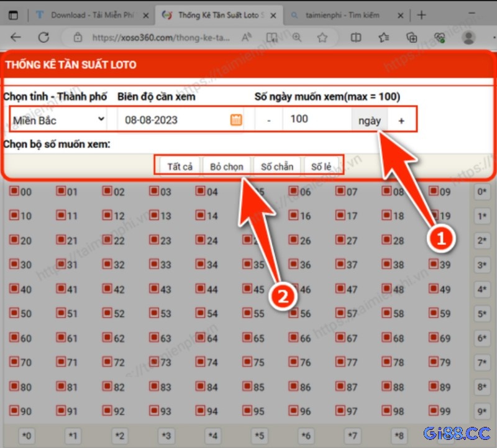Screen dimensions: 497x448
Task: Toggle checkbox for number 40
Action: tap(14, 288)
